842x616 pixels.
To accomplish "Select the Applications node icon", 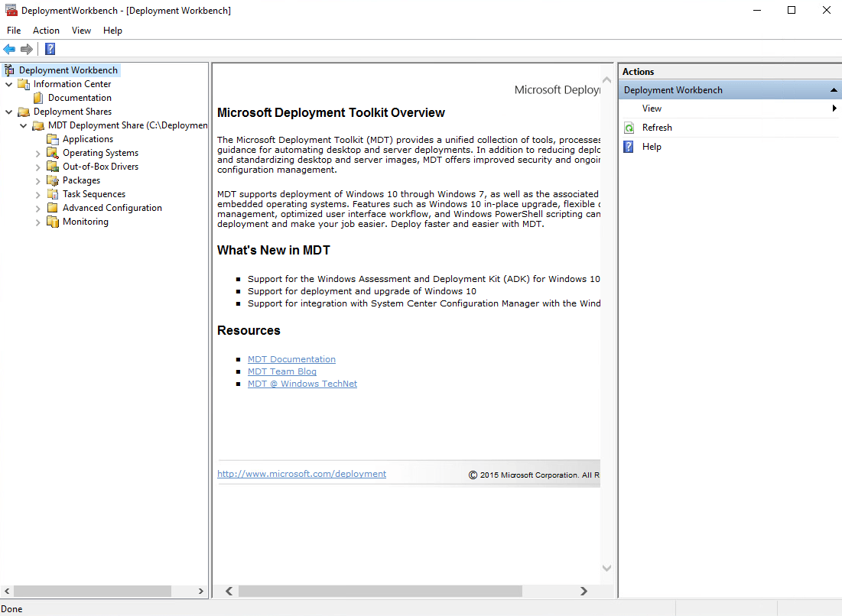I will pos(54,139).
